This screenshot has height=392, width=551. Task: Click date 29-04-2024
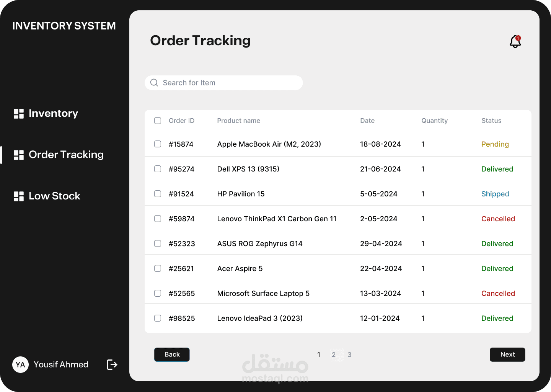pyautogui.click(x=381, y=243)
